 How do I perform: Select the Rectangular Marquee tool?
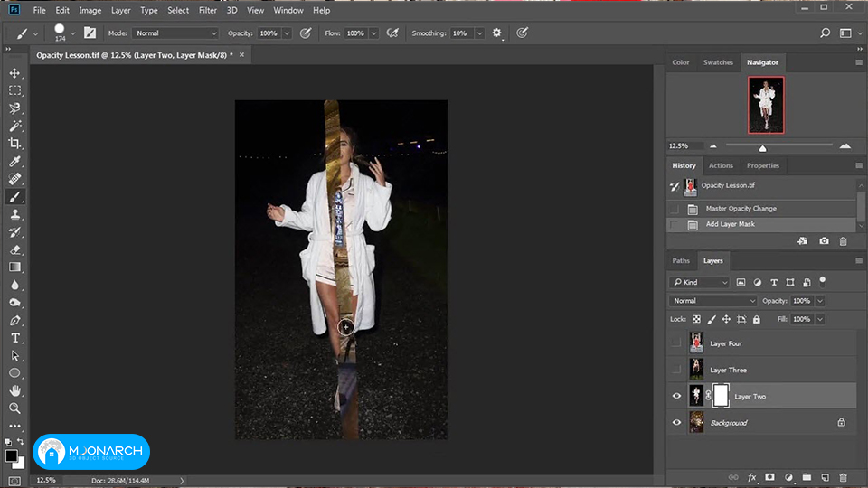pyautogui.click(x=15, y=90)
